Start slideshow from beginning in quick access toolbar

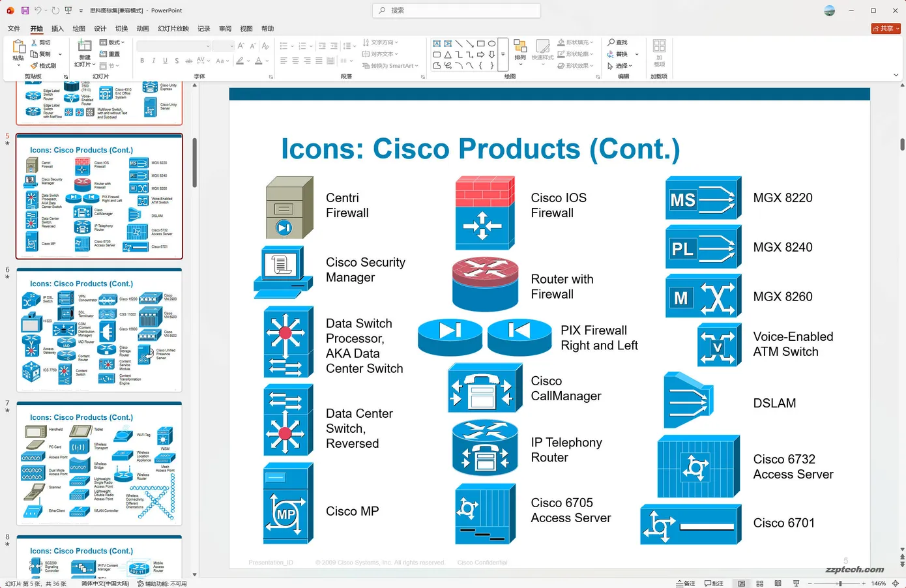[68, 10]
